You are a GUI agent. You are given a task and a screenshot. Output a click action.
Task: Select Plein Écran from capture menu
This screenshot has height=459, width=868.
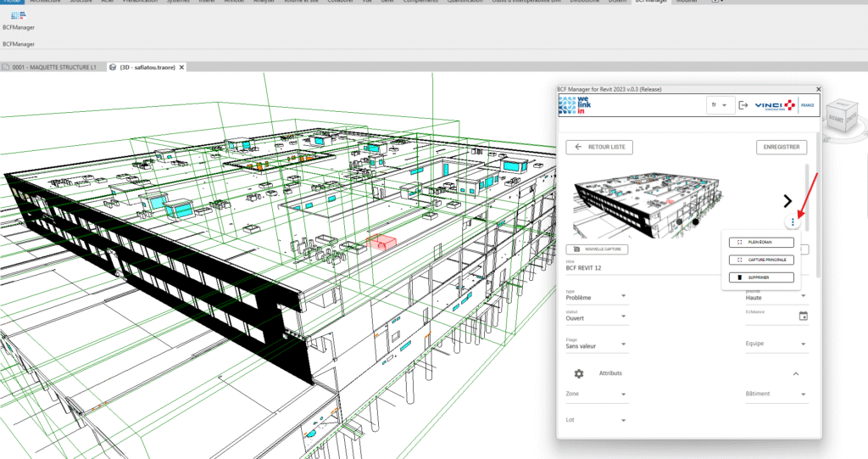tap(760, 242)
